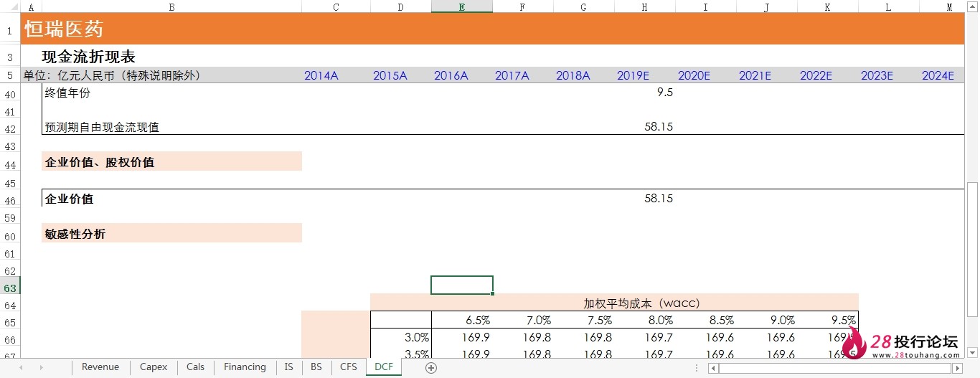Click 169.7 in the 3.0% row

(659, 337)
